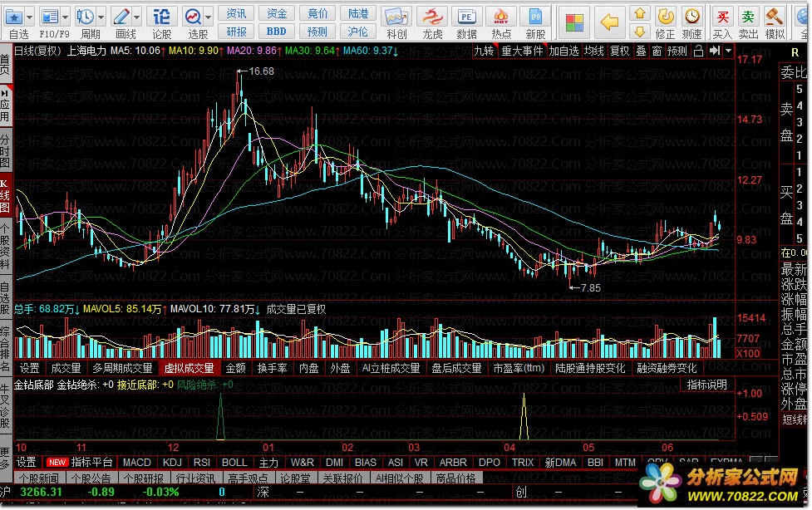Click the green 卖出 sell icon

coord(748,17)
